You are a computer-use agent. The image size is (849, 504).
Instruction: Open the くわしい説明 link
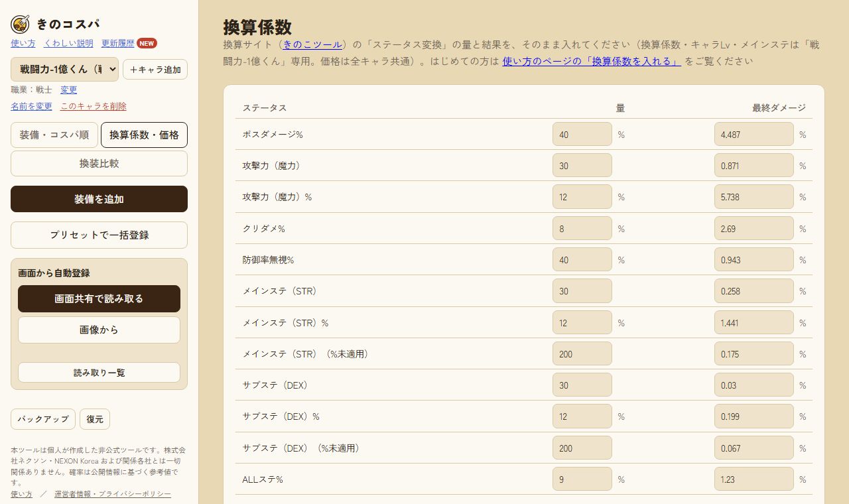click(68, 43)
